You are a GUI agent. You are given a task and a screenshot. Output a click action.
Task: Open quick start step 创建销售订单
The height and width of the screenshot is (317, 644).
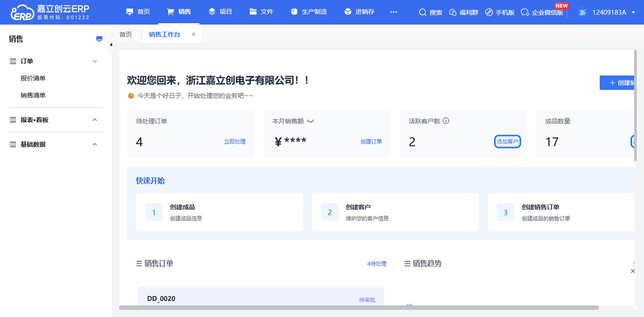(x=561, y=212)
